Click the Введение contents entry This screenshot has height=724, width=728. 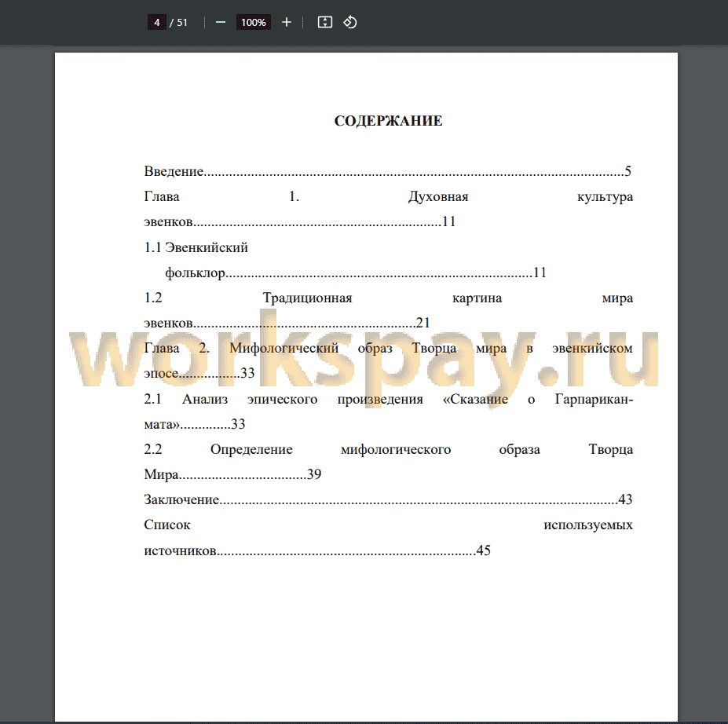pyautogui.click(x=388, y=171)
